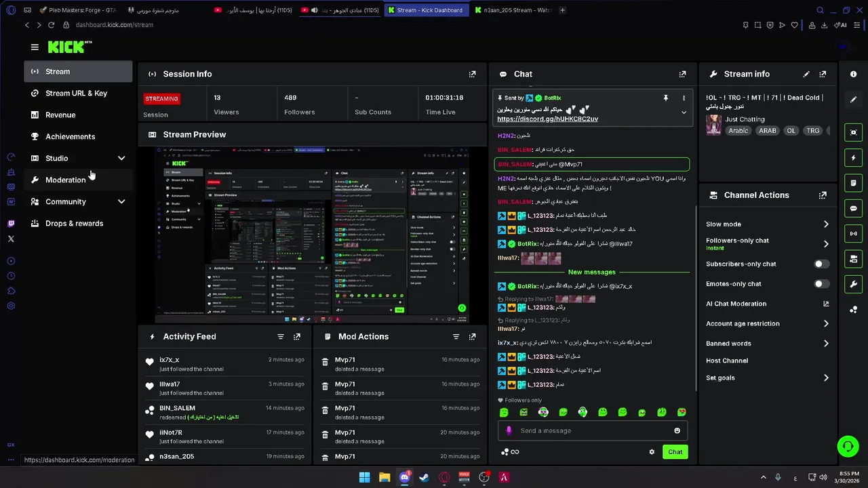Image resolution: width=868 pixels, height=488 pixels.
Task: Open the Activity Feed filter options
Action: pyautogui.click(x=280, y=336)
